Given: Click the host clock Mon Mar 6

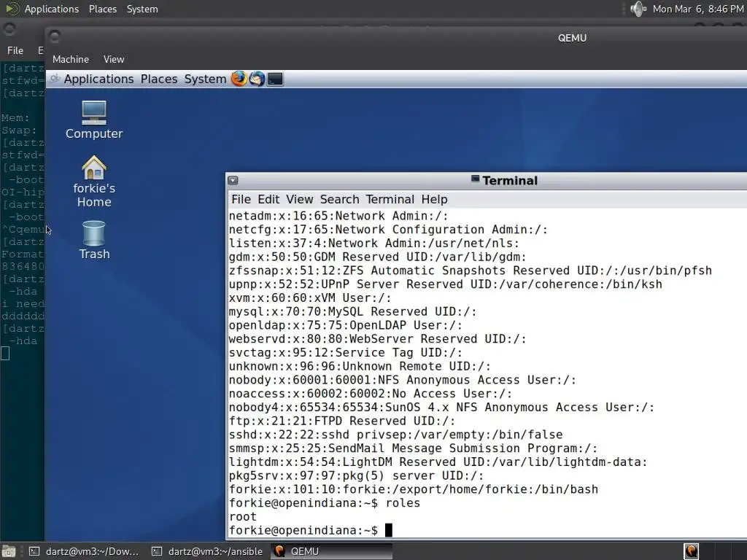Looking at the screenshot, I should click(x=698, y=9).
